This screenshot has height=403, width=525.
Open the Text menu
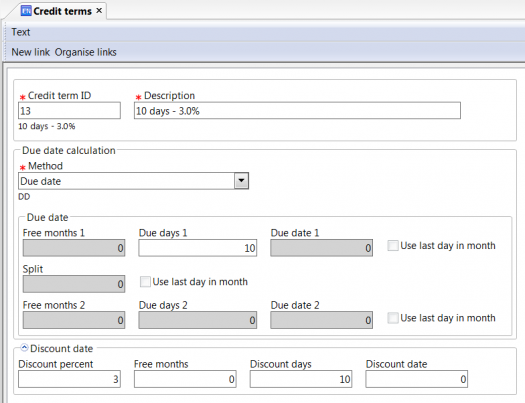pos(21,32)
